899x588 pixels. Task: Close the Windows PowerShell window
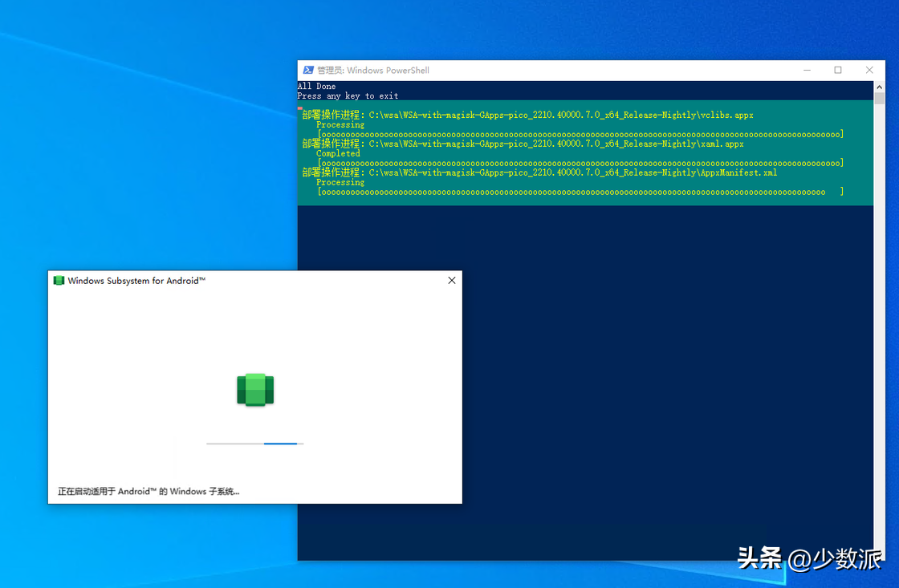pyautogui.click(x=869, y=71)
